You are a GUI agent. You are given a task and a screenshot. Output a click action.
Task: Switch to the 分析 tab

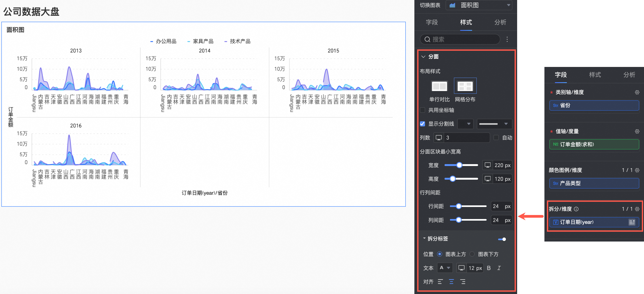pos(500,22)
